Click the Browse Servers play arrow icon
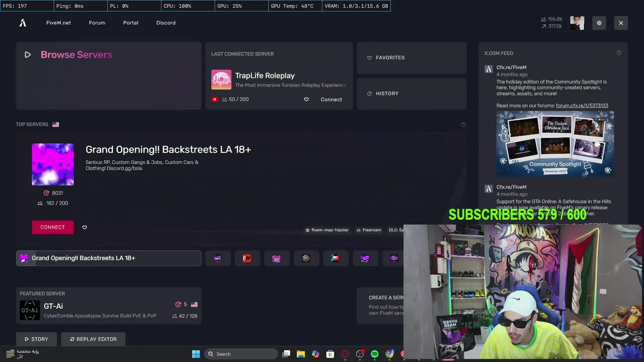The height and width of the screenshot is (362, 644). (x=28, y=55)
